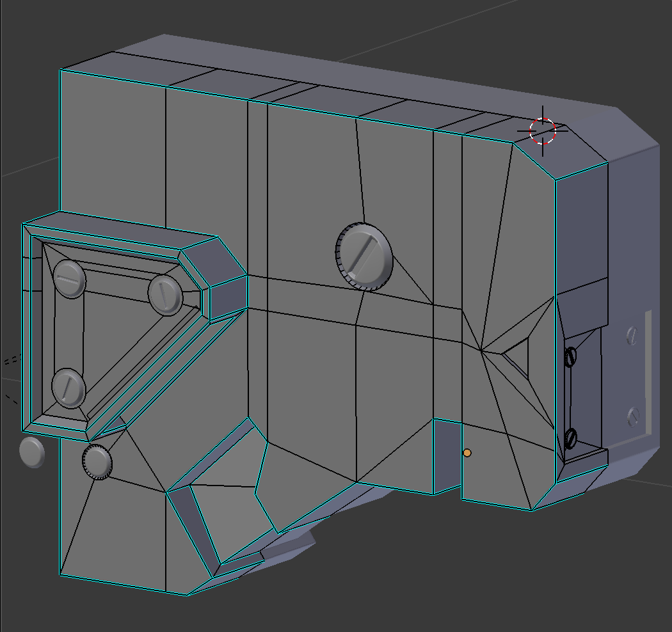Viewport: 672px width, 632px height.
Task: Select the lower small screw in right recess
Action: coord(570,438)
